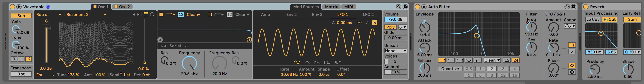The width and height of the screenshot is (644, 84).
Task: Open the Retro wavetable category dropdown
Action: click(x=49, y=15)
